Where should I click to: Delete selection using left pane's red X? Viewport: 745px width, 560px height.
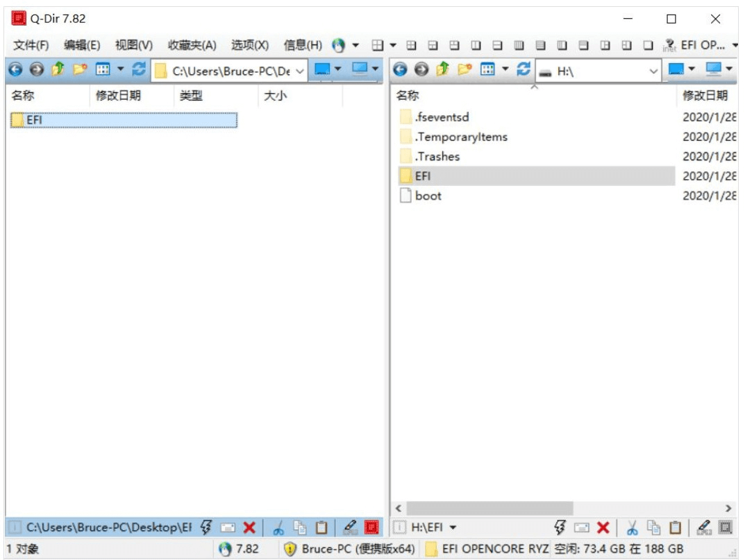coord(249,528)
